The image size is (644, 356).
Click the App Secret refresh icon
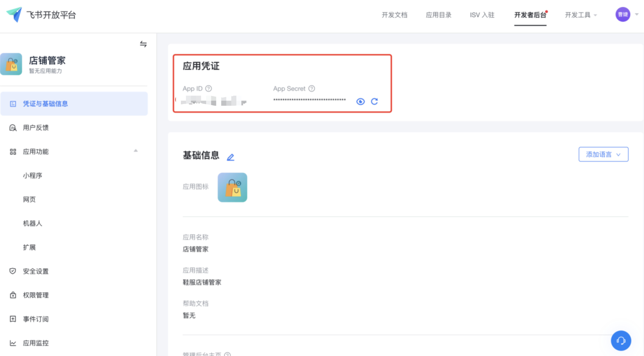pos(374,101)
